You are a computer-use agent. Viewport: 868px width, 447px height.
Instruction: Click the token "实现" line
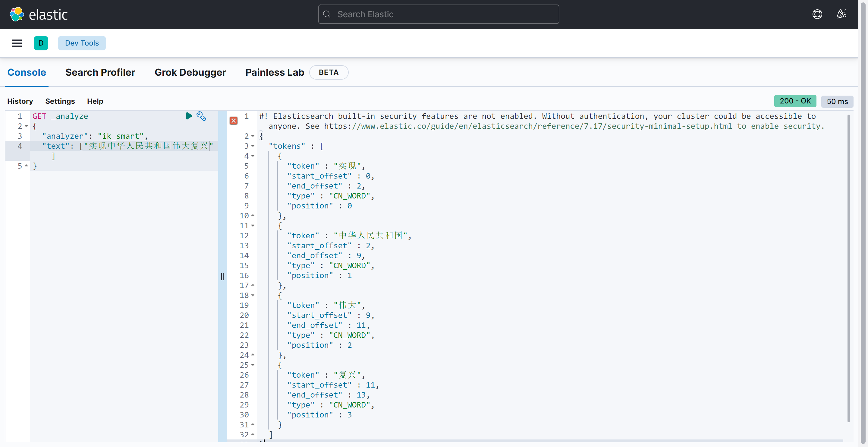tap(326, 166)
